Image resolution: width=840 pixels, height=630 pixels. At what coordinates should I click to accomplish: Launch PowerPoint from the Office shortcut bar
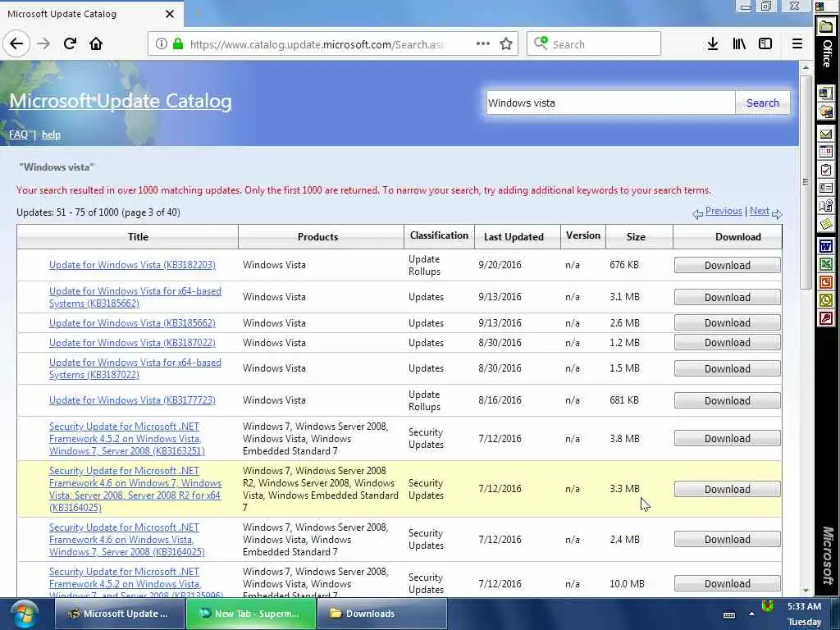click(x=825, y=282)
